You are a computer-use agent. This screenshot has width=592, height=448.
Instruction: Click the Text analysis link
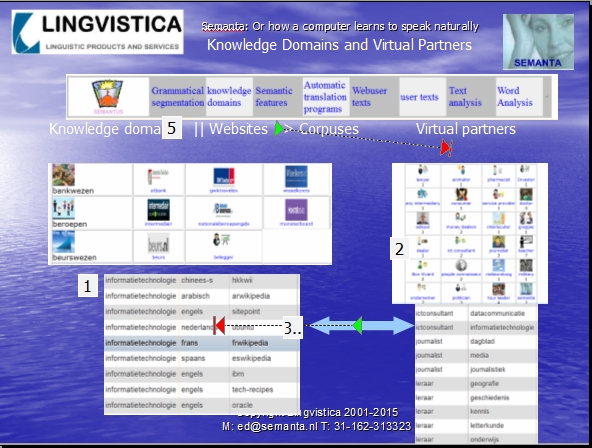point(465,97)
